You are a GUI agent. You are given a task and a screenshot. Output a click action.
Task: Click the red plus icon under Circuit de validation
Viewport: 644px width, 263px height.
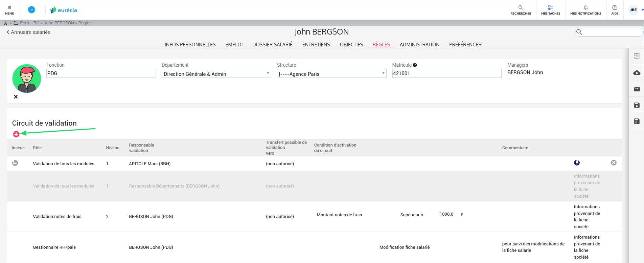point(16,134)
